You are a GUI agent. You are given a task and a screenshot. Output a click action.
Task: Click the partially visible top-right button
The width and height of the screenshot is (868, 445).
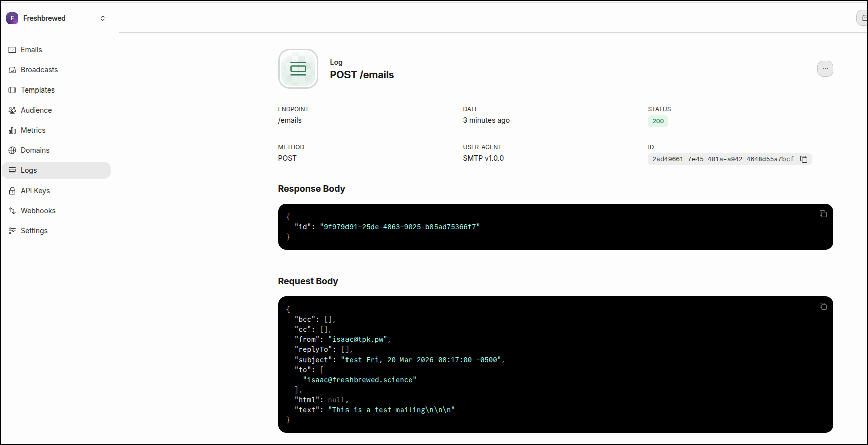[x=862, y=18]
